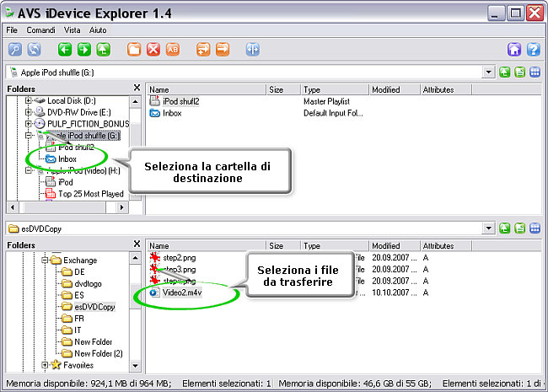548x392 pixels.
Task: Open the esDVDCopy path dropdown
Action: [x=488, y=228]
